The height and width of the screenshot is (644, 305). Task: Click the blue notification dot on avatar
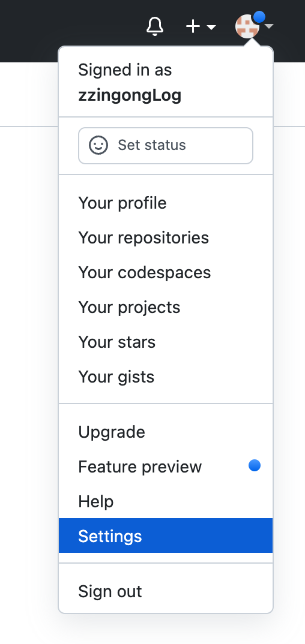[259, 17]
